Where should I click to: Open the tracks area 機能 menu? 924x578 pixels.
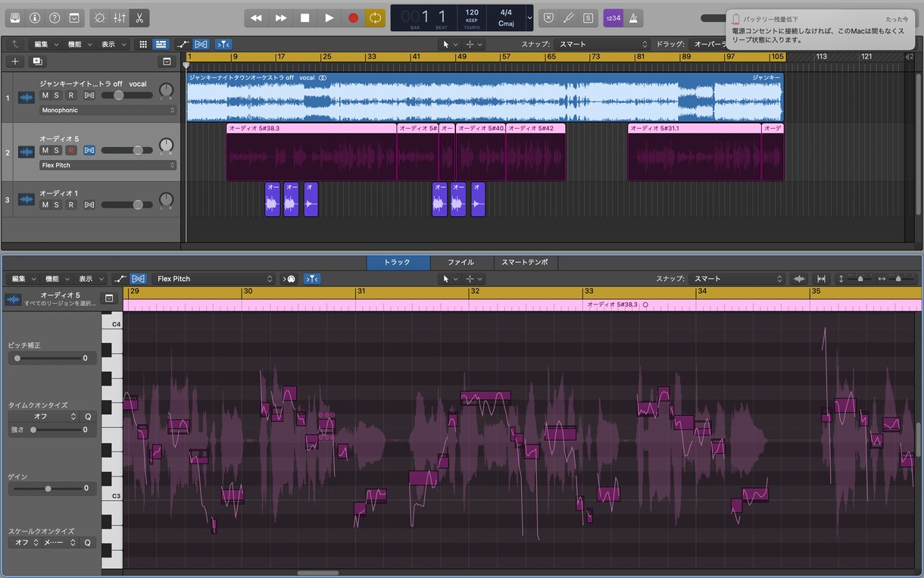point(78,45)
